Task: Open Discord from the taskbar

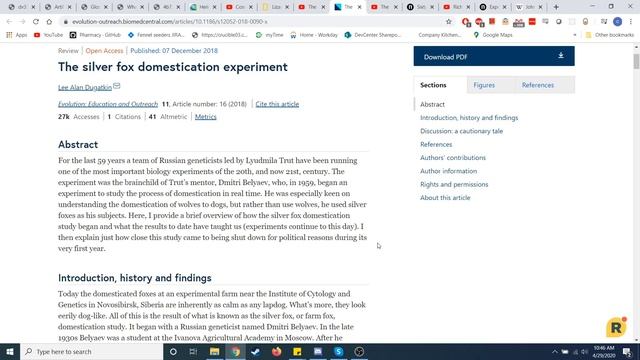Action: (x=318, y=351)
